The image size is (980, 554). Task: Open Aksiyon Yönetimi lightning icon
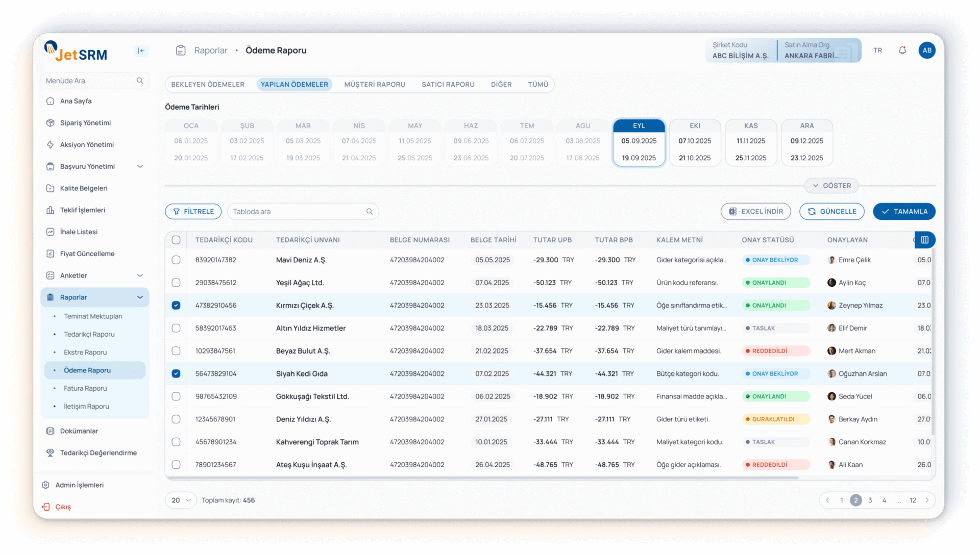click(50, 145)
